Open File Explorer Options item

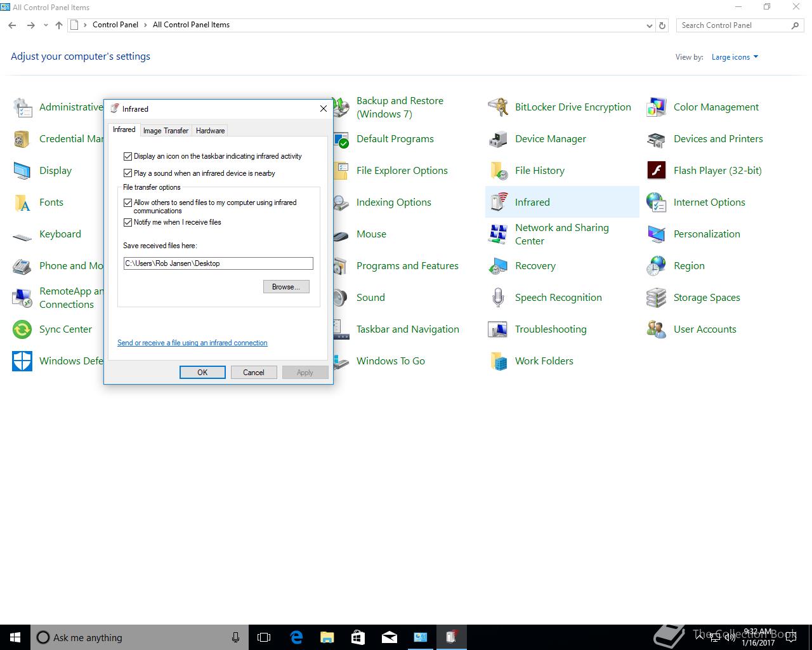402,171
